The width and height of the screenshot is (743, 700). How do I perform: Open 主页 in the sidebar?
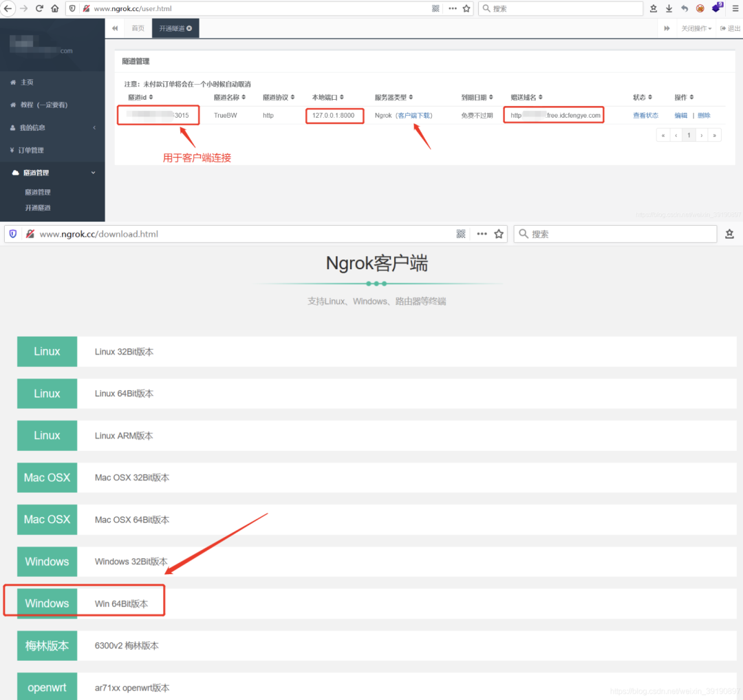[x=52, y=82]
